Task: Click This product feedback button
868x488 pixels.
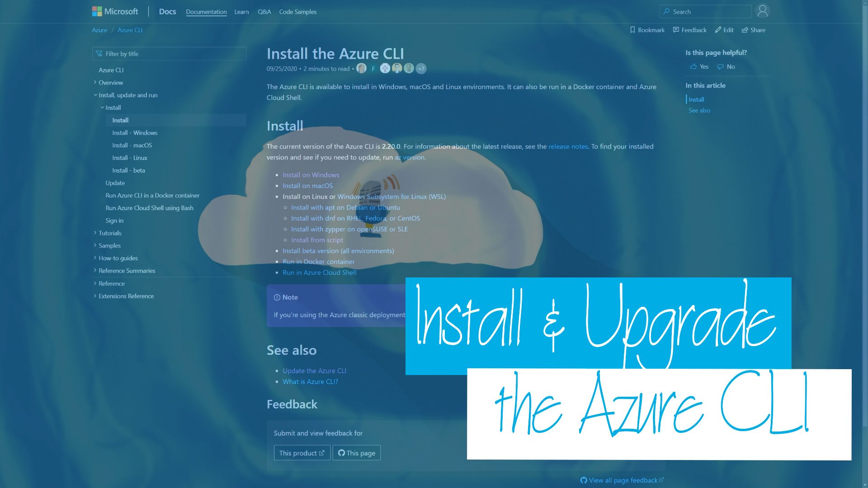Action: pyautogui.click(x=302, y=452)
